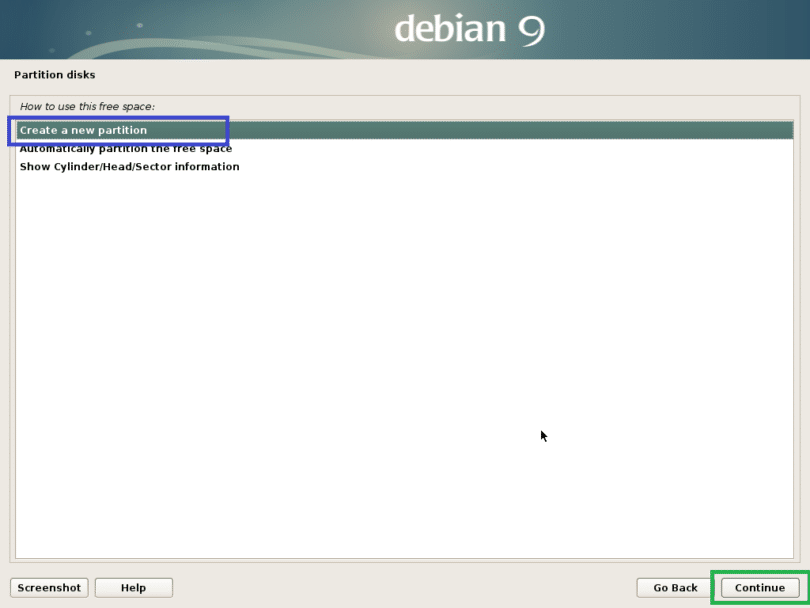Open the installer Help
The width and height of the screenshot is (810, 608).
click(x=133, y=588)
